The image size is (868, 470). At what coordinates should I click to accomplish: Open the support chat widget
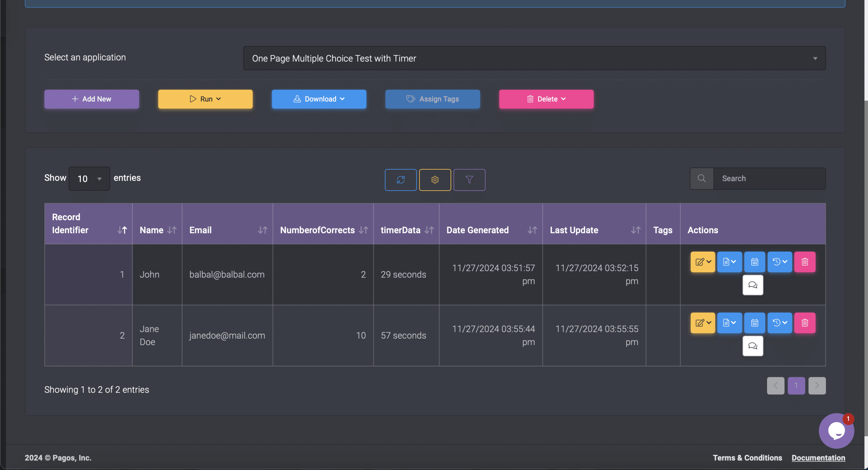(x=837, y=431)
